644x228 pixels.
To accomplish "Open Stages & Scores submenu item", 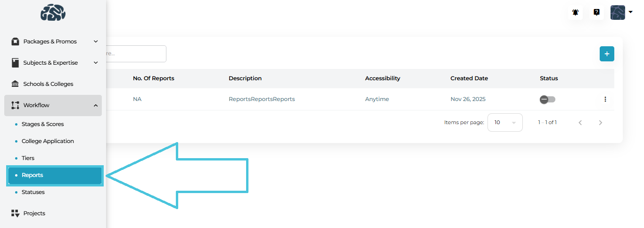I will [x=42, y=124].
